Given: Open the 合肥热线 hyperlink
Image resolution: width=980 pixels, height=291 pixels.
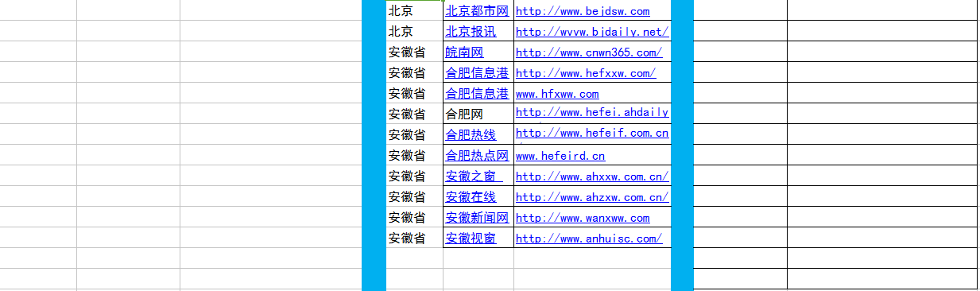Looking at the screenshot, I should coord(471,135).
